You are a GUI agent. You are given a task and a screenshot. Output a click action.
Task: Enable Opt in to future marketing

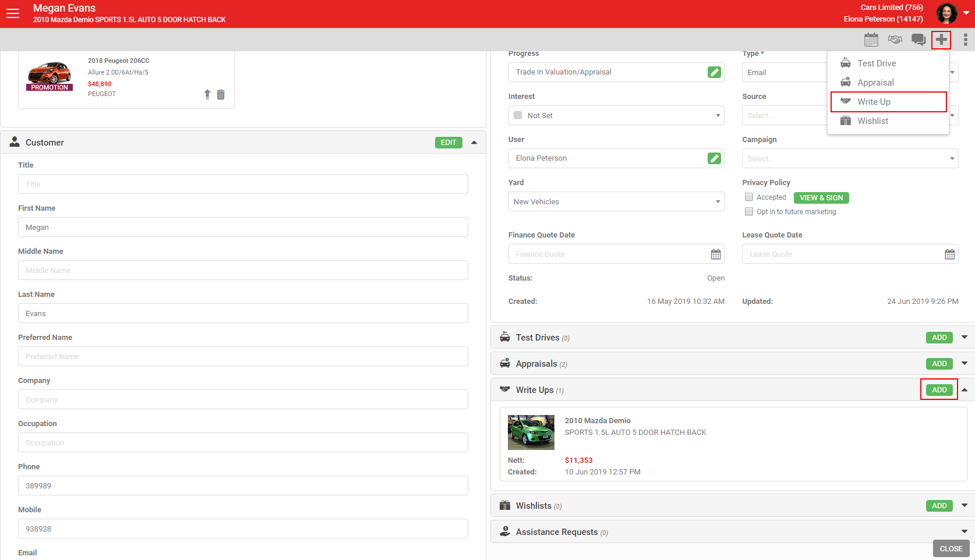pos(749,212)
